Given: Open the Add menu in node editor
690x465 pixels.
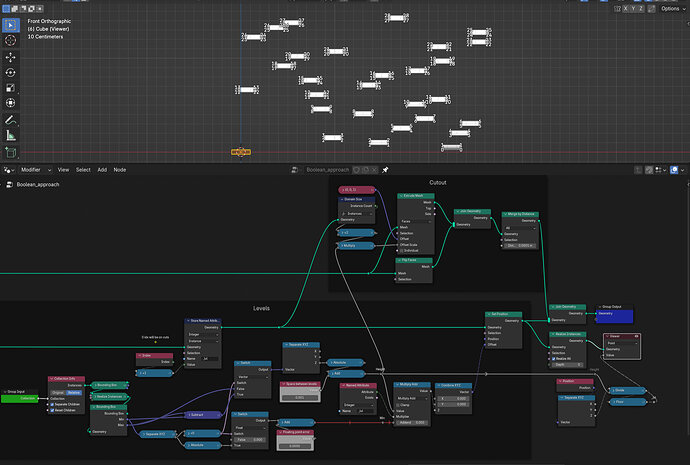Looking at the screenshot, I should pyautogui.click(x=102, y=170).
